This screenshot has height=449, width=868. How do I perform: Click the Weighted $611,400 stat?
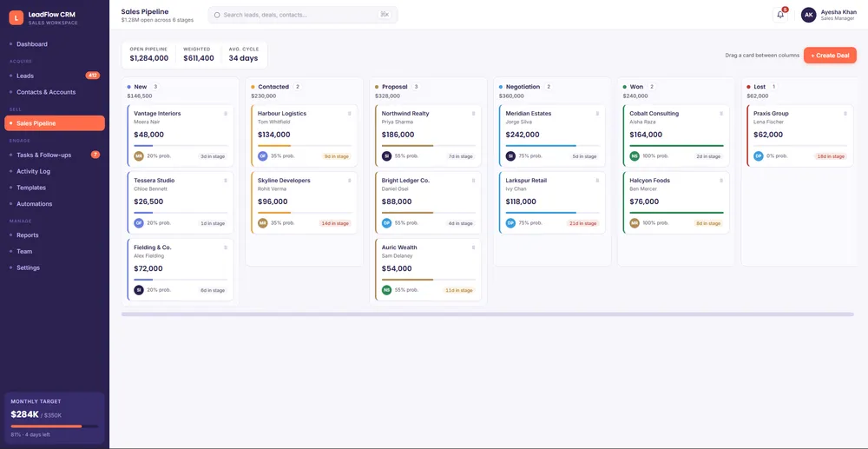point(199,54)
